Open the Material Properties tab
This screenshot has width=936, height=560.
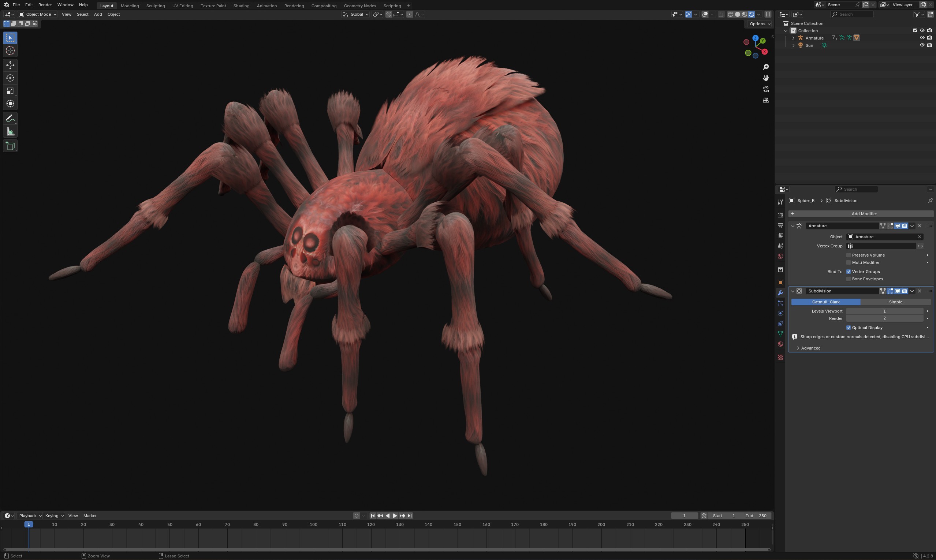click(x=780, y=344)
